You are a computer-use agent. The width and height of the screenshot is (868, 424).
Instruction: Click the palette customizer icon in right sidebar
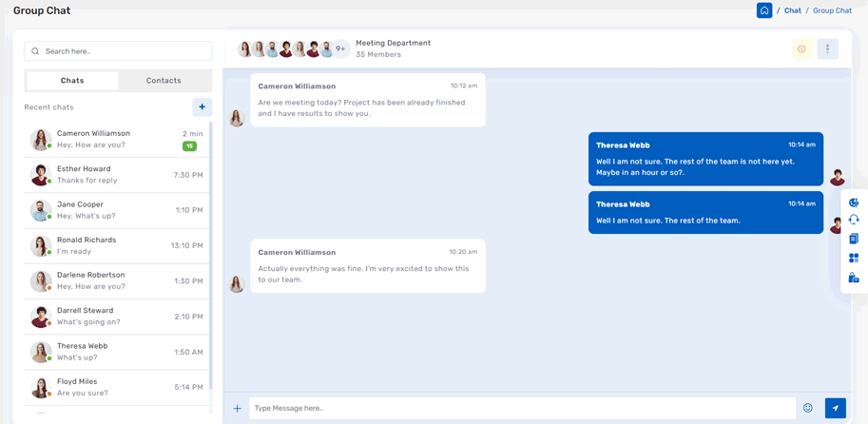pyautogui.click(x=854, y=202)
